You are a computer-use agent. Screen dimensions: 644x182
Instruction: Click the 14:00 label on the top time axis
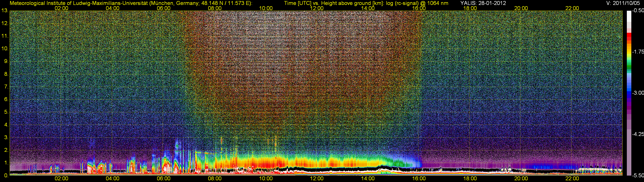point(368,8)
